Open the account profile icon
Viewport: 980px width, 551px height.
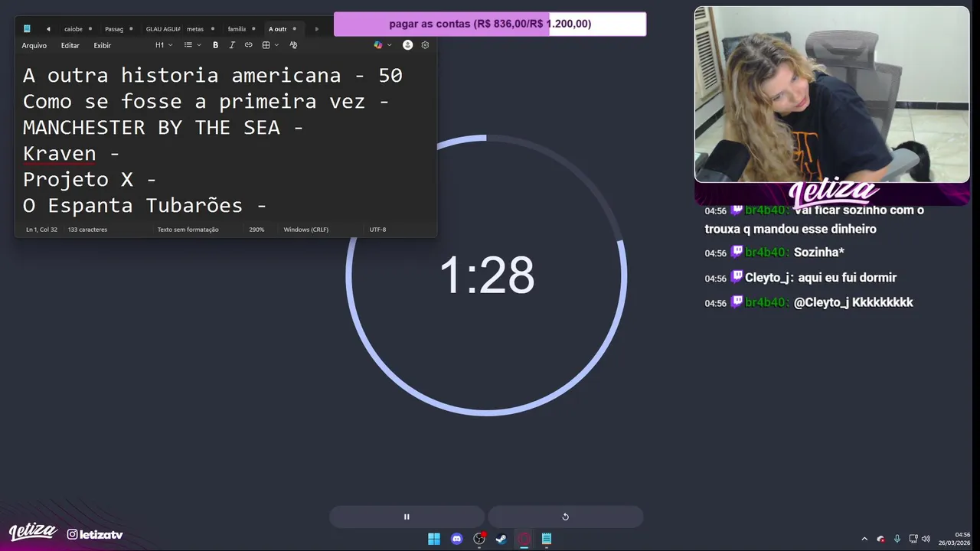[x=407, y=45]
